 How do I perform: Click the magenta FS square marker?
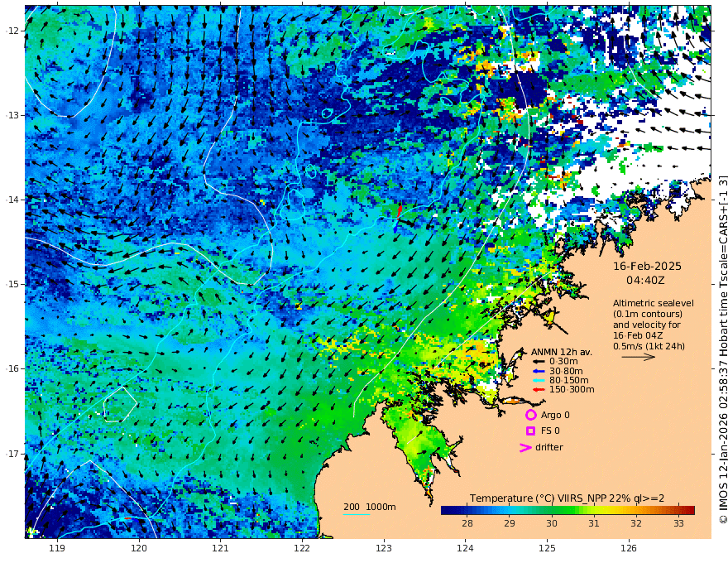[530, 431]
